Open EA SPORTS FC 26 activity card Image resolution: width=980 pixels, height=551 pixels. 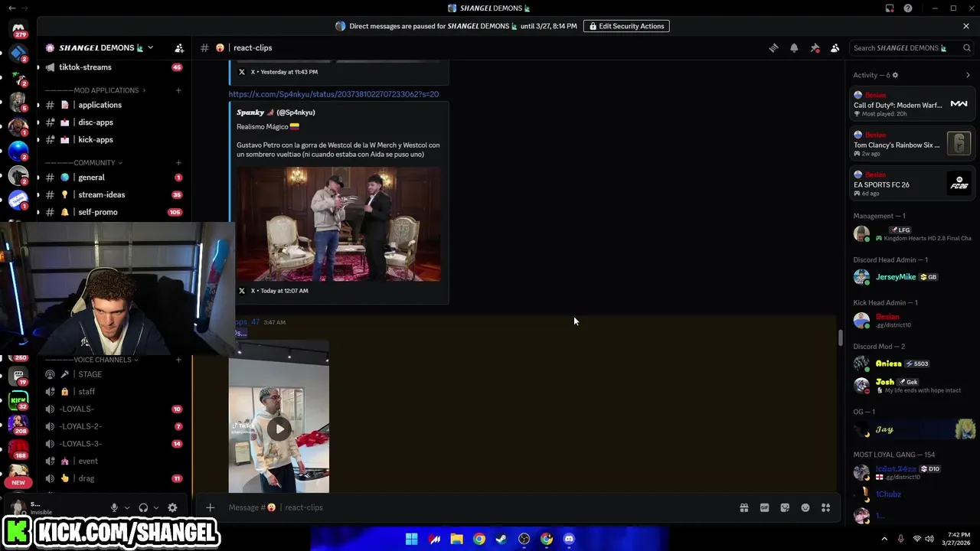912,184
